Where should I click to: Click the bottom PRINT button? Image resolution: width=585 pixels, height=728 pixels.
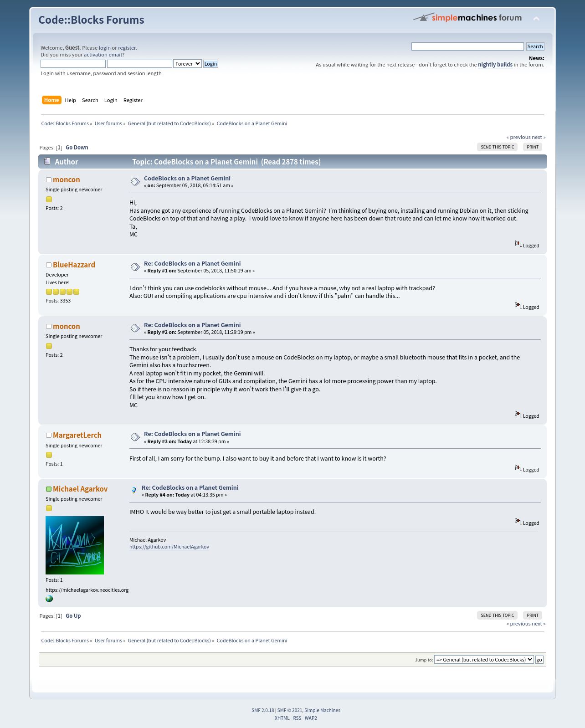pyautogui.click(x=533, y=615)
